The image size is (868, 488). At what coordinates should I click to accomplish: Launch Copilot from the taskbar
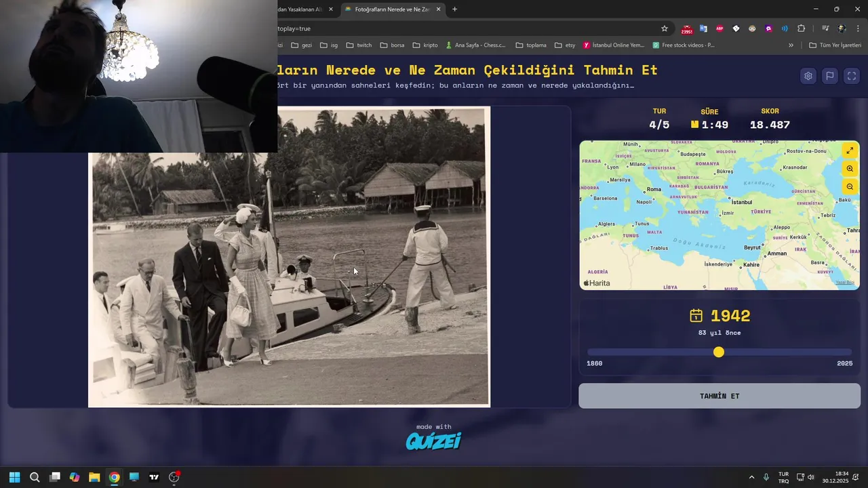(x=75, y=477)
